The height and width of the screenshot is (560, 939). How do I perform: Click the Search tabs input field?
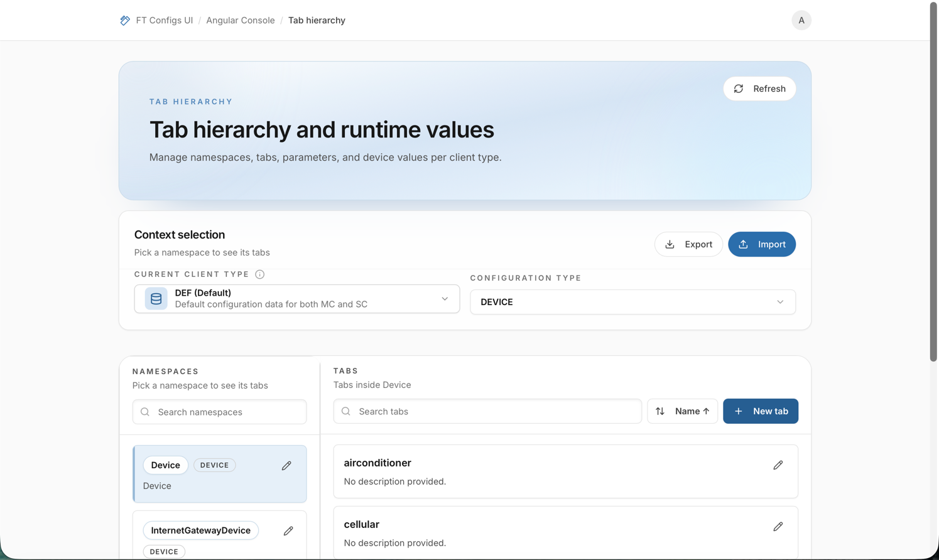pyautogui.click(x=487, y=411)
